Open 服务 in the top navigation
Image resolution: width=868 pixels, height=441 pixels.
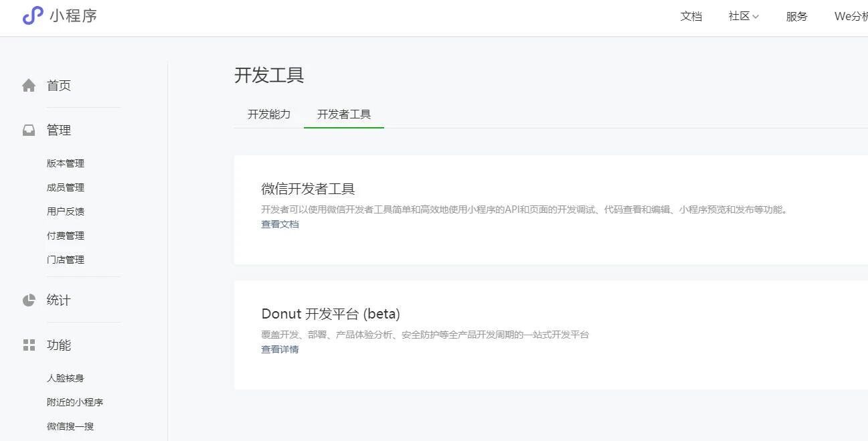tap(797, 16)
